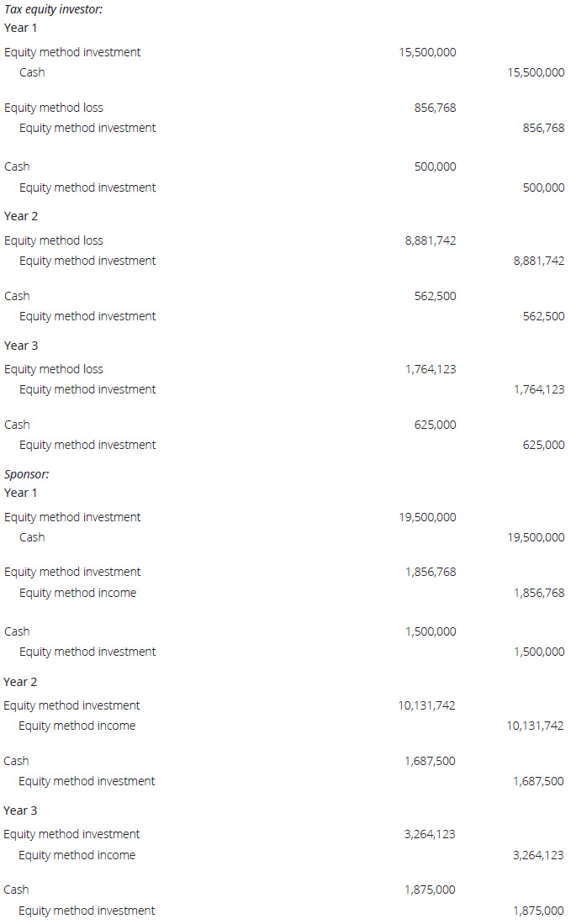
Task: Select the 1,875,000 cash debit amount
Action: pos(431,890)
